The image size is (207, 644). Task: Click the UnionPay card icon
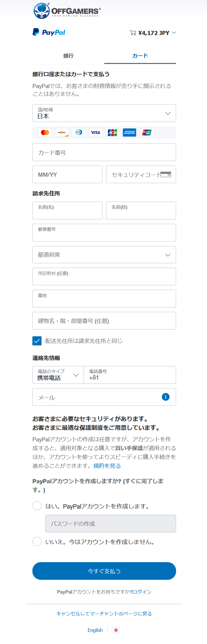(x=146, y=133)
